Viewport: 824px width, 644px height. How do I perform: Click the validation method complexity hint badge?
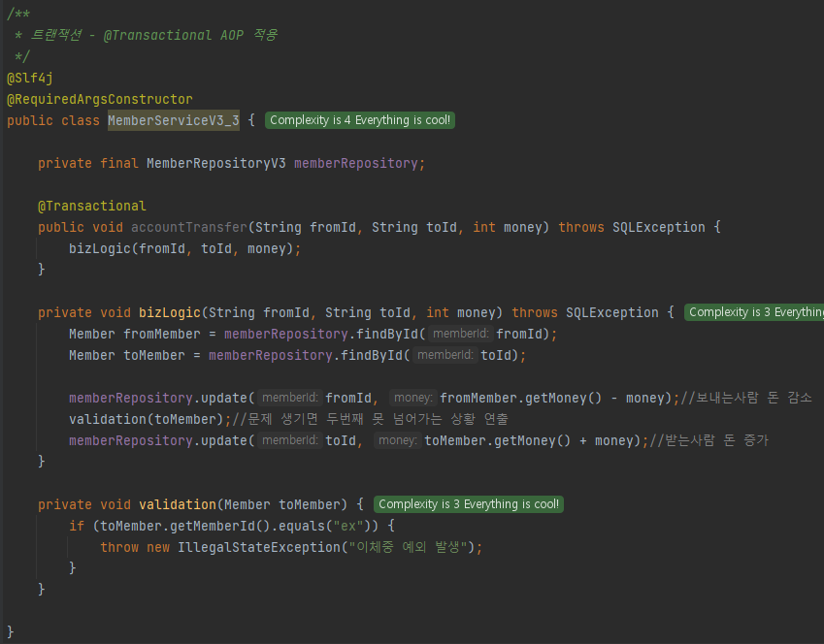pyautogui.click(x=469, y=504)
